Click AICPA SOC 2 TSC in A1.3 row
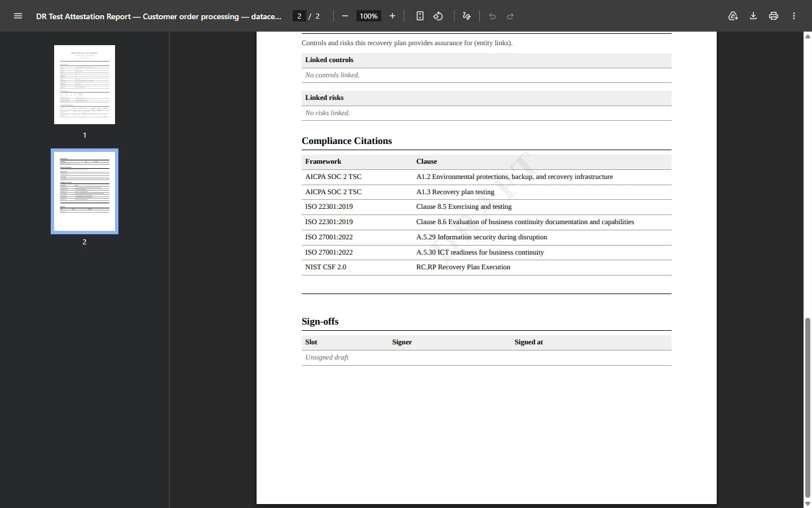The height and width of the screenshot is (508, 812). click(333, 192)
